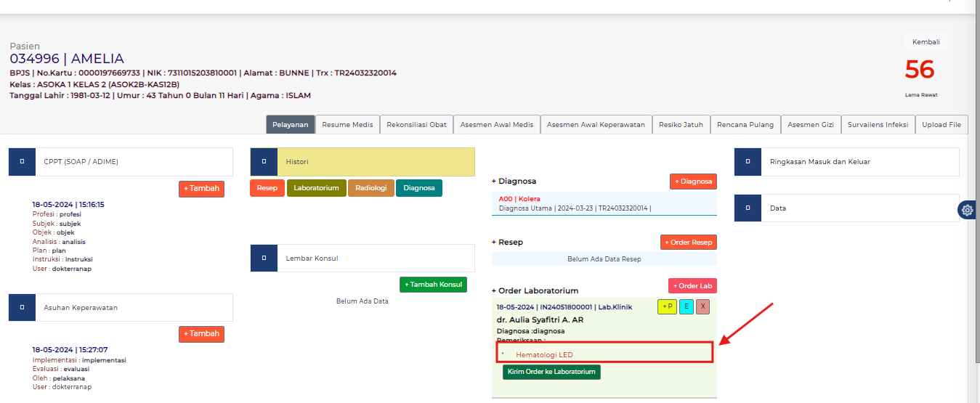Switch to the Resume Medis tab
The width and height of the screenshot is (980, 403).
click(347, 125)
